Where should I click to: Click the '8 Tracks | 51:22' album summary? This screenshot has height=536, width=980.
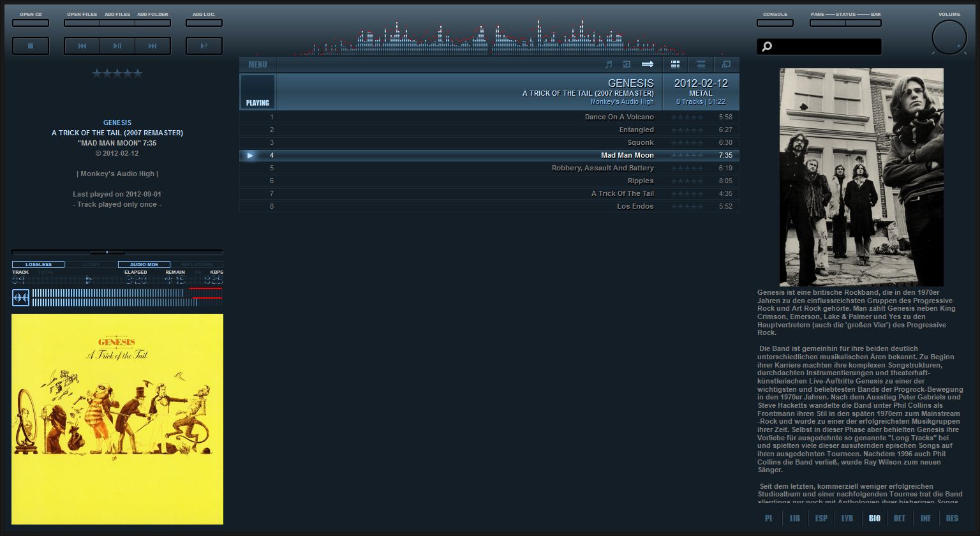(x=701, y=102)
